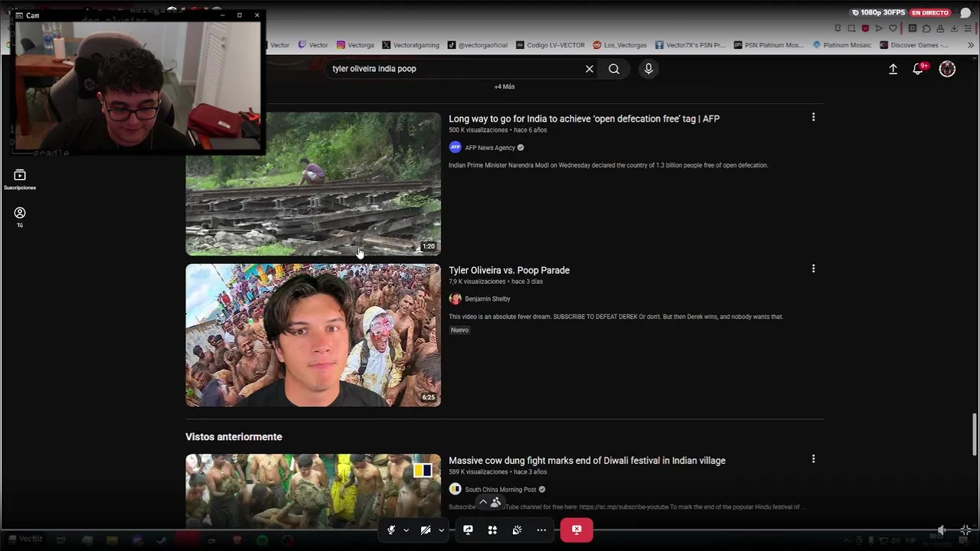Viewport: 980px width, 551px height.
Task: Click the page vertical scrollbar thumb
Action: point(975,434)
